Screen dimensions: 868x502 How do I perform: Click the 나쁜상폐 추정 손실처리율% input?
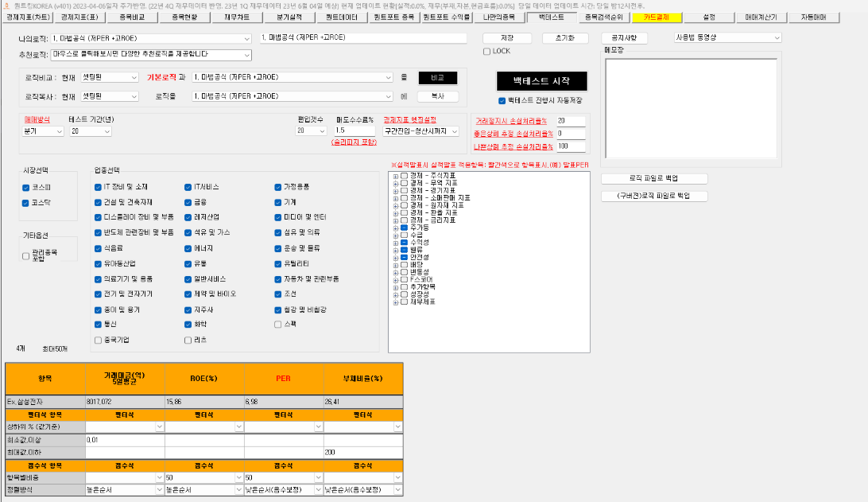(571, 146)
